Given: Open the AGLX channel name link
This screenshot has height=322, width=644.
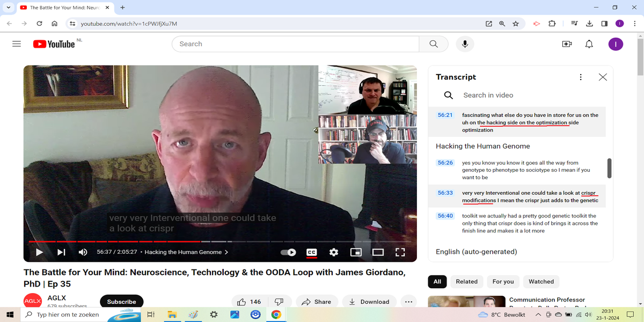Looking at the screenshot, I should click(57, 297).
